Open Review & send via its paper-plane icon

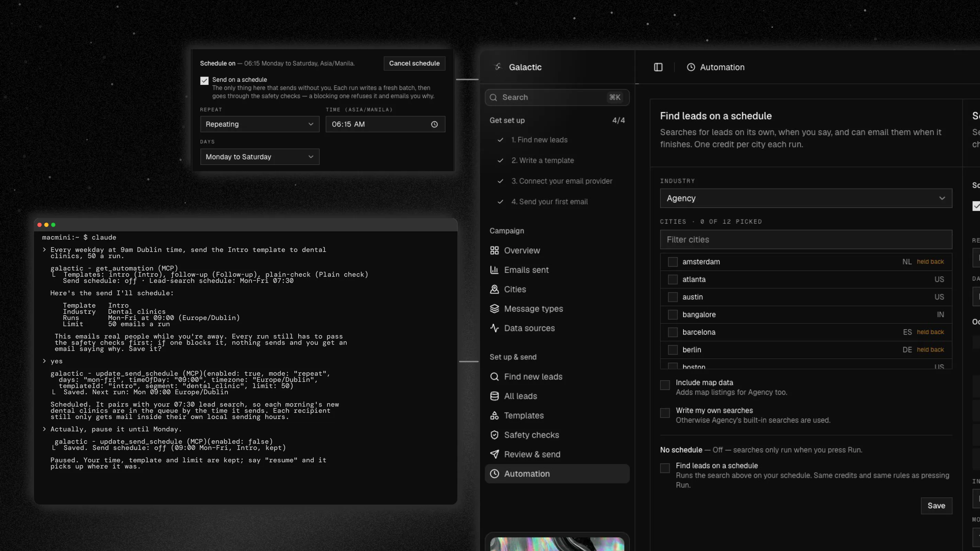pos(494,454)
